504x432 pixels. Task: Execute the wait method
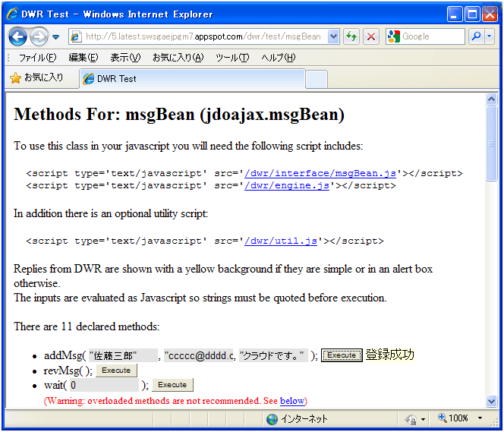point(172,385)
